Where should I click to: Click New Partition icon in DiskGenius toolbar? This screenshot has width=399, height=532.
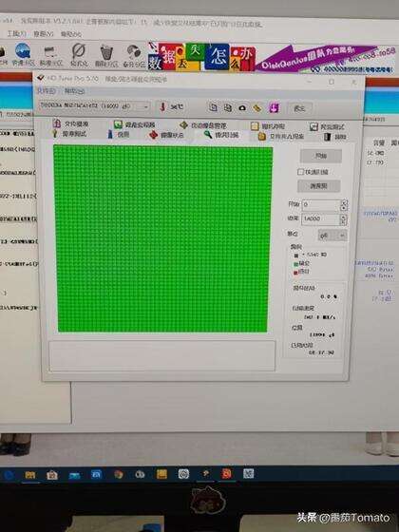(x=51, y=56)
